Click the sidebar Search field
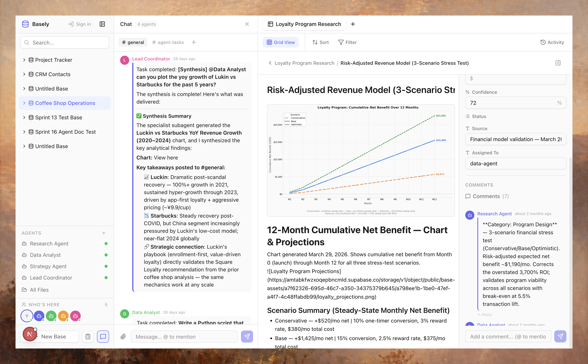Viewport: 588px width, 364px height. coord(65,43)
